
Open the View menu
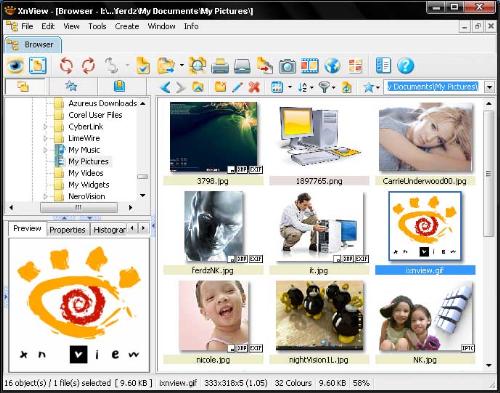71,26
